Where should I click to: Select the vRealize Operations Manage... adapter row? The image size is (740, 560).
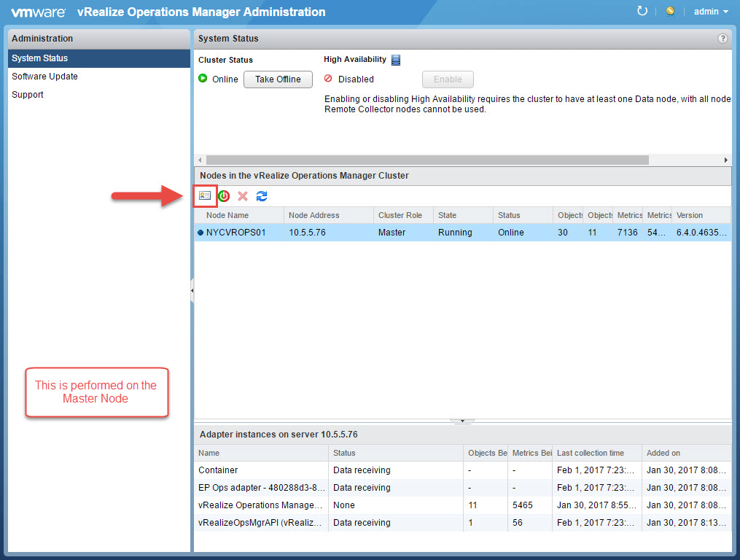click(462, 505)
